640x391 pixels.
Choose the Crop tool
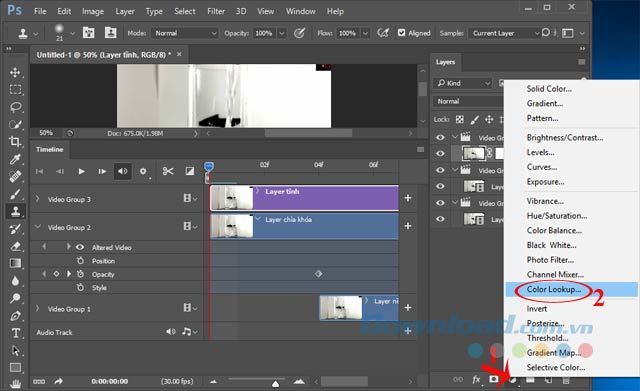tap(15, 141)
